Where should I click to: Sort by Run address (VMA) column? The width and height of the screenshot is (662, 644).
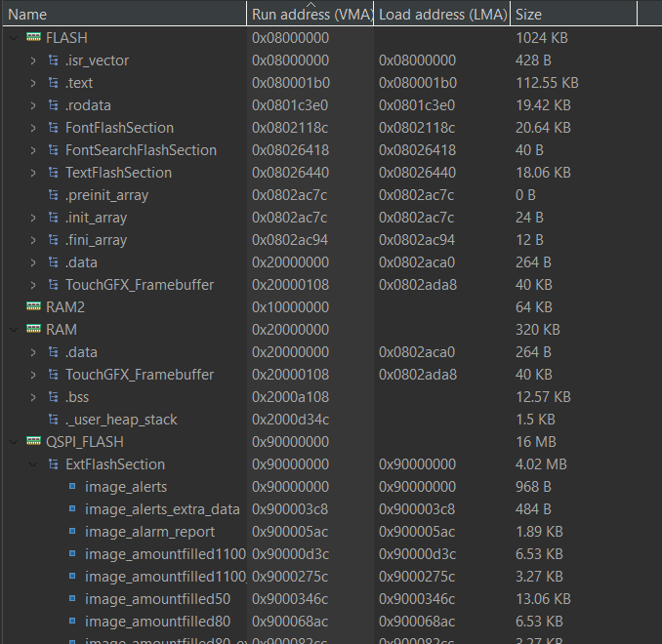pos(310,15)
